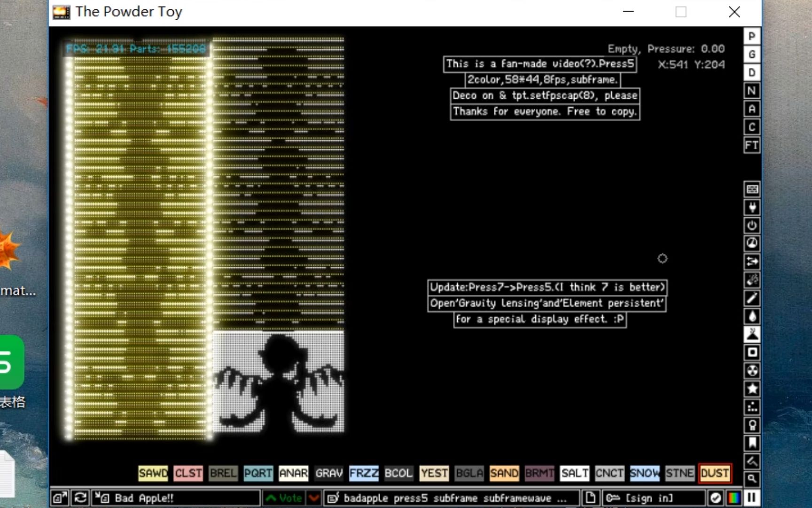Select the PQRT element
Image resolution: width=812 pixels, height=508 pixels.
(258, 473)
